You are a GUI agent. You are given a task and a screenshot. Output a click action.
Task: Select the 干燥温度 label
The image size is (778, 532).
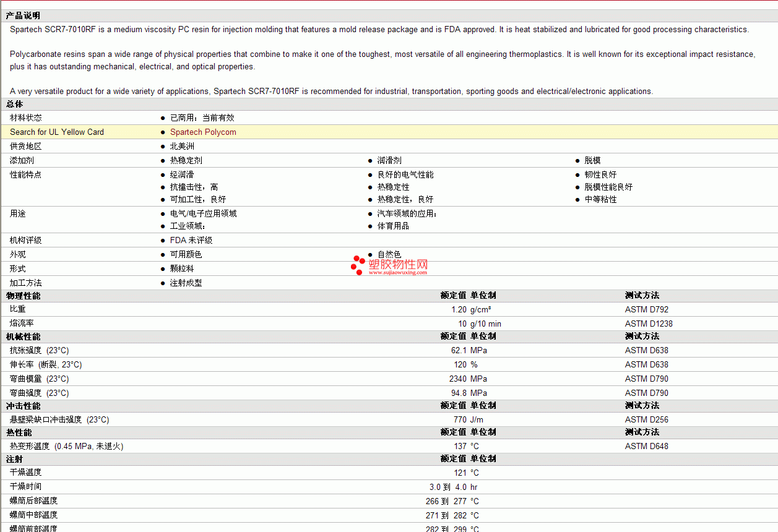pos(26,473)
